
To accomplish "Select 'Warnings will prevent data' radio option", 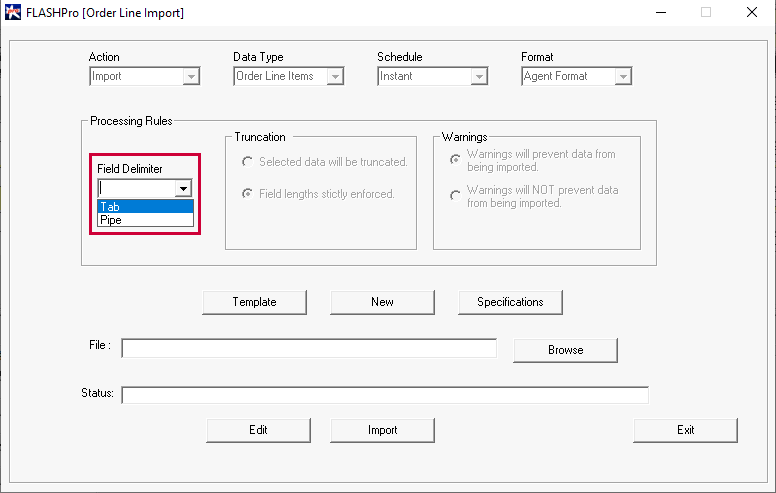I will coord(455,159).
